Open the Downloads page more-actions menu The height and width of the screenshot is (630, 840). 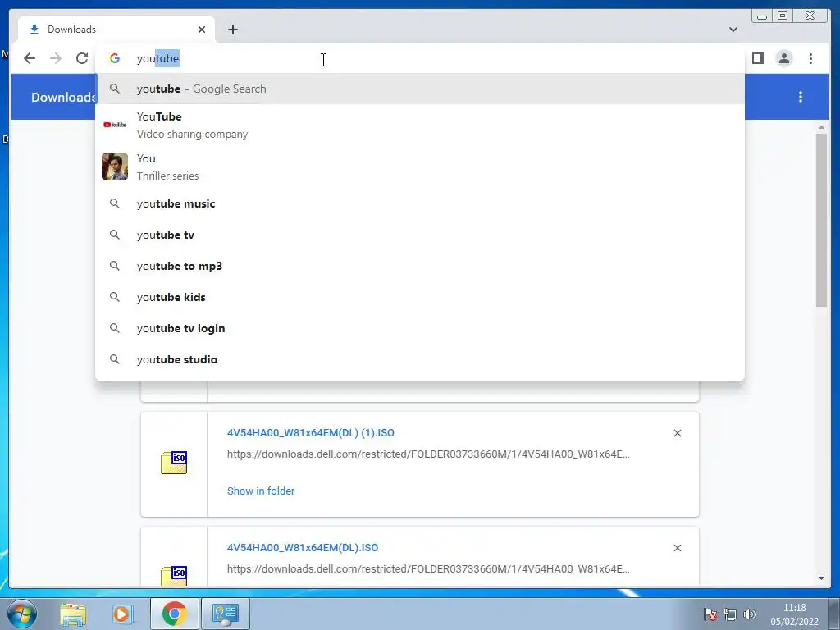801,97
